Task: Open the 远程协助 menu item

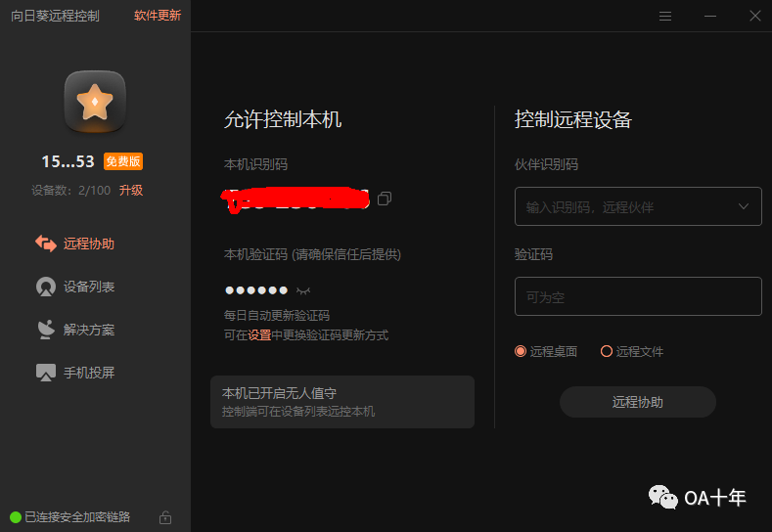Action: (89, 244)
